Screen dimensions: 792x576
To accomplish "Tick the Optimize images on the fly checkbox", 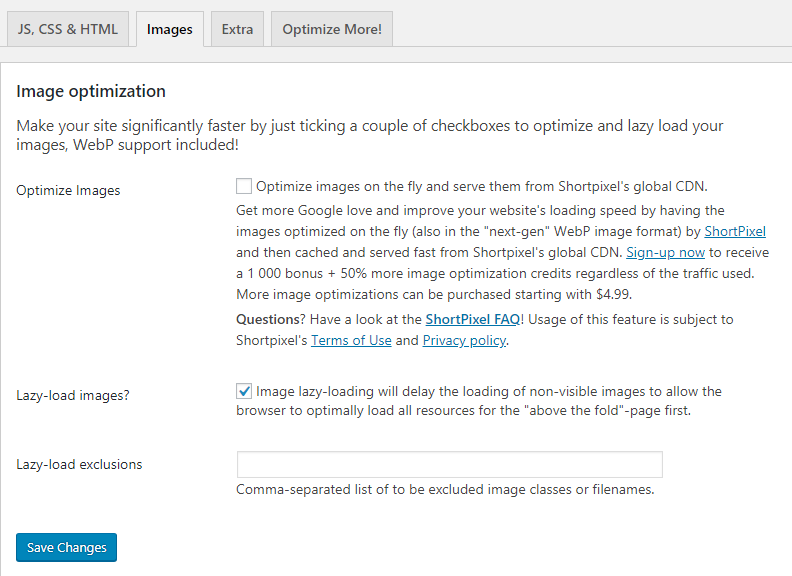I will pyautogui.click(x=244, y=186).
